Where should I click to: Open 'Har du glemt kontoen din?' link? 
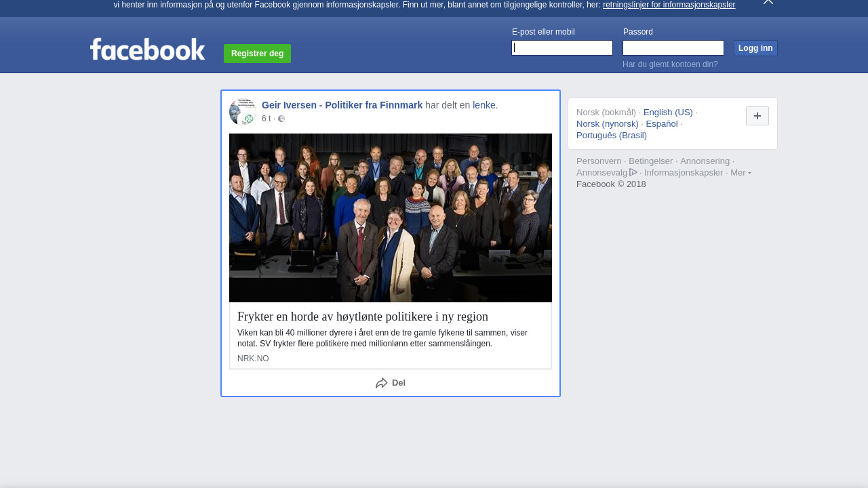tap(670, 64)
